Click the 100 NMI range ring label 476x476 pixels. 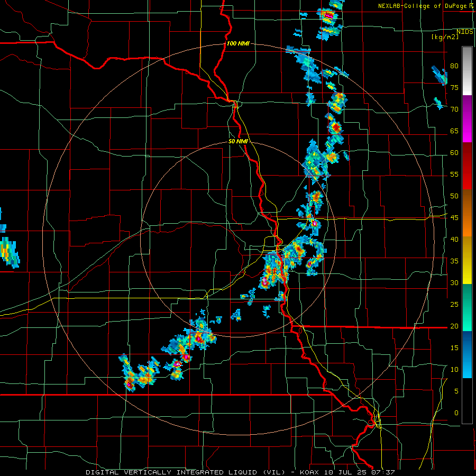(238, 43)
